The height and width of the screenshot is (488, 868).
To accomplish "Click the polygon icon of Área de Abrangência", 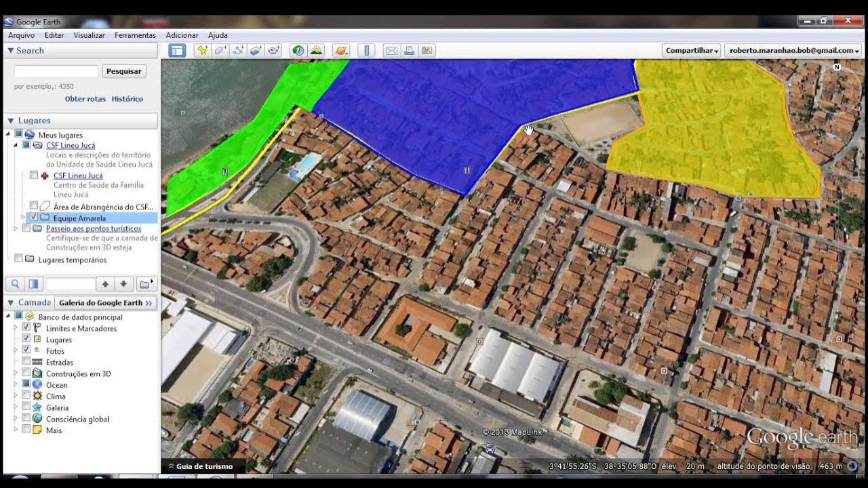I will pos(45,206).
